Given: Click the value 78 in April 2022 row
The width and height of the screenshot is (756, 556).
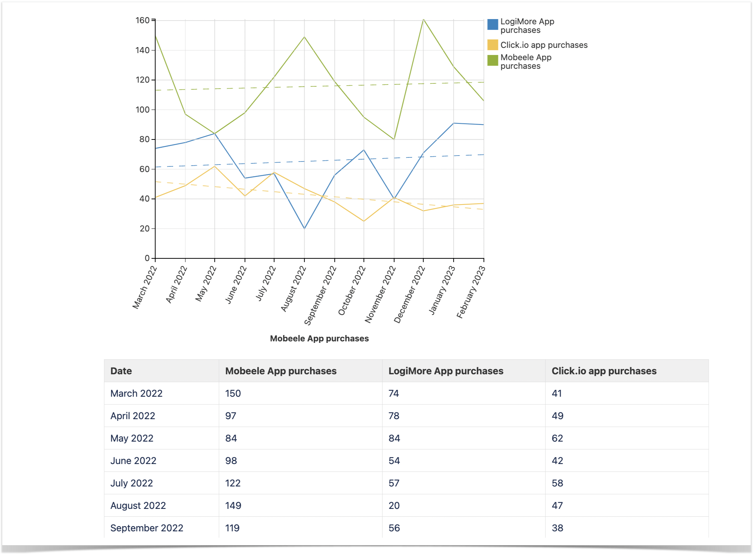Looking at the screenshot, I should click(394, 416).
